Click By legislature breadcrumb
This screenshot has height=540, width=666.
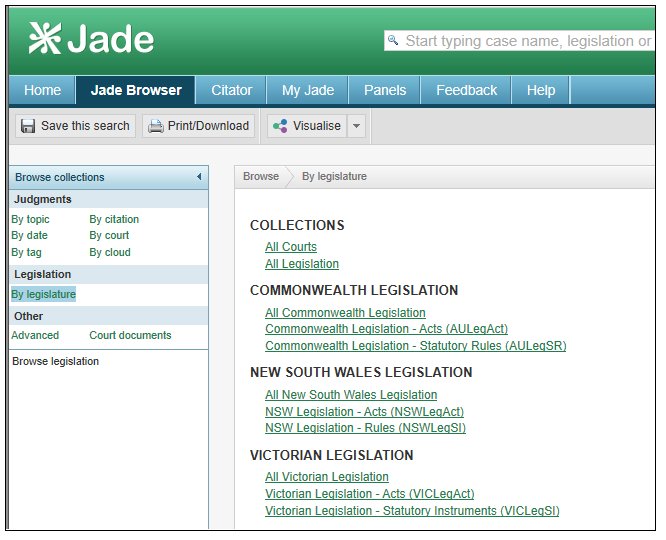tap(334, 177)
